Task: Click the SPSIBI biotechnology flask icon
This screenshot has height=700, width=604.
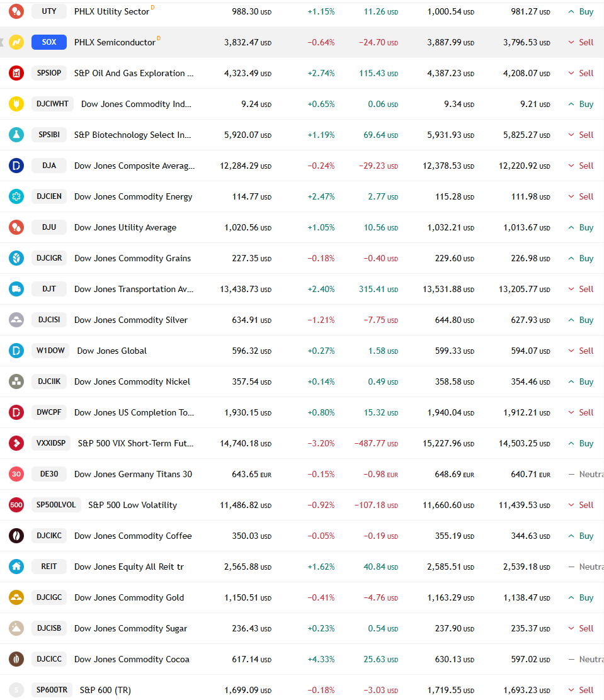Action: tap(16, 134)
